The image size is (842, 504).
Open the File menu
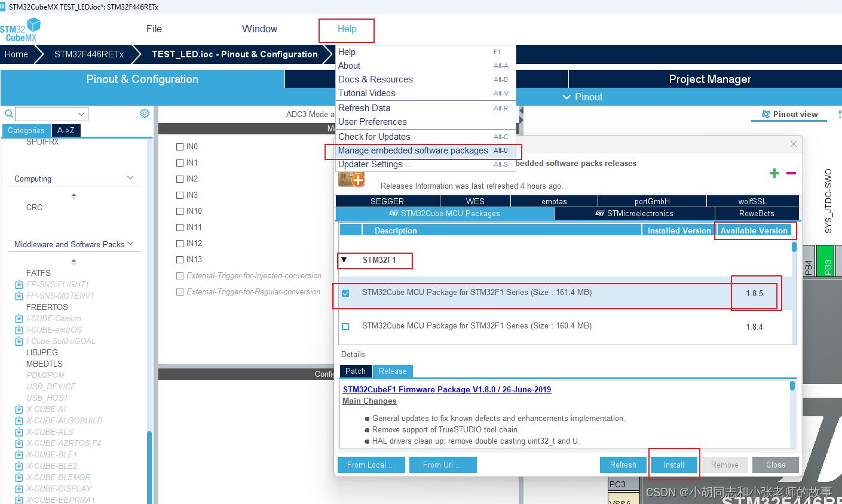click(x=154, y=29)
